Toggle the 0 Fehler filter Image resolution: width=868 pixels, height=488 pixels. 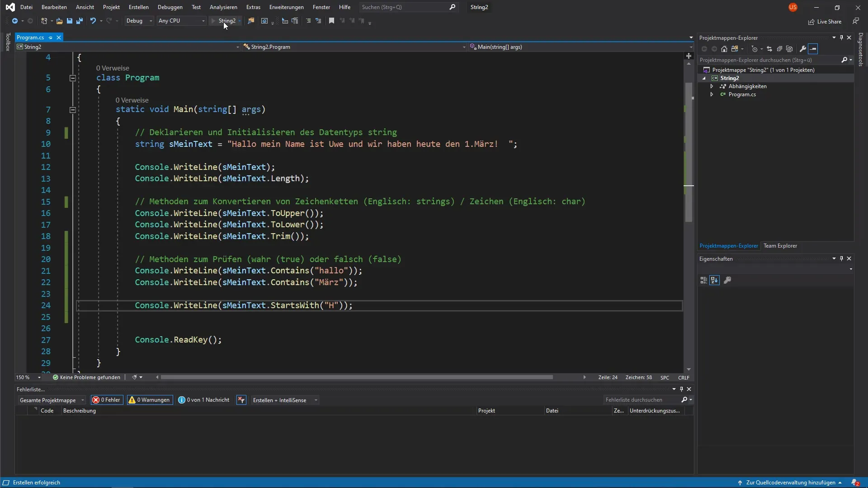click(107, 400)
